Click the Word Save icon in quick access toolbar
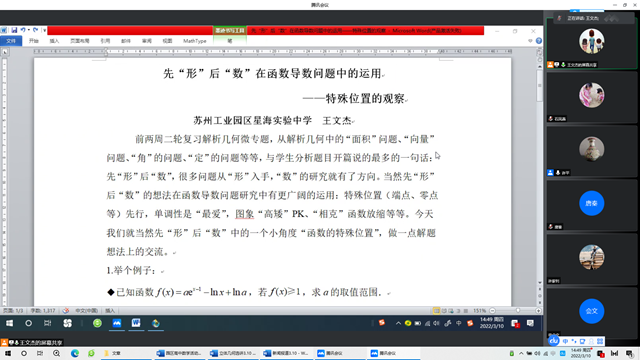The image size is (640, 360). click(14, 30)
